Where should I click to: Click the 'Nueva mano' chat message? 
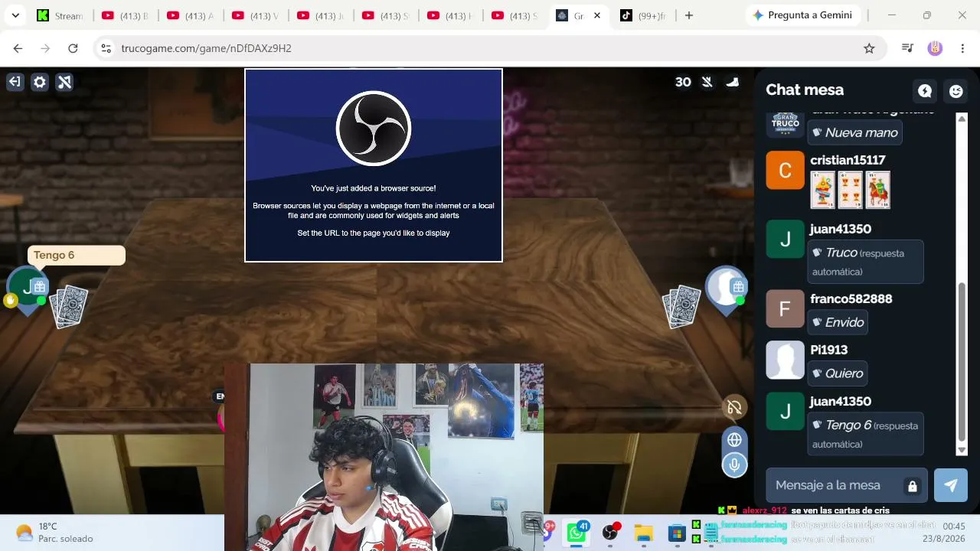[854, 132]
